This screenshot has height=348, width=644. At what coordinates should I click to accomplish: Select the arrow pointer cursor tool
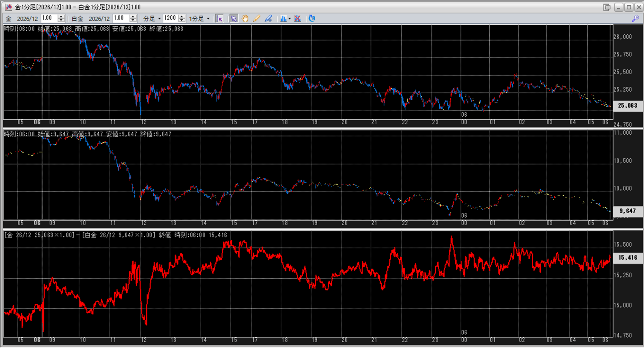234,18
